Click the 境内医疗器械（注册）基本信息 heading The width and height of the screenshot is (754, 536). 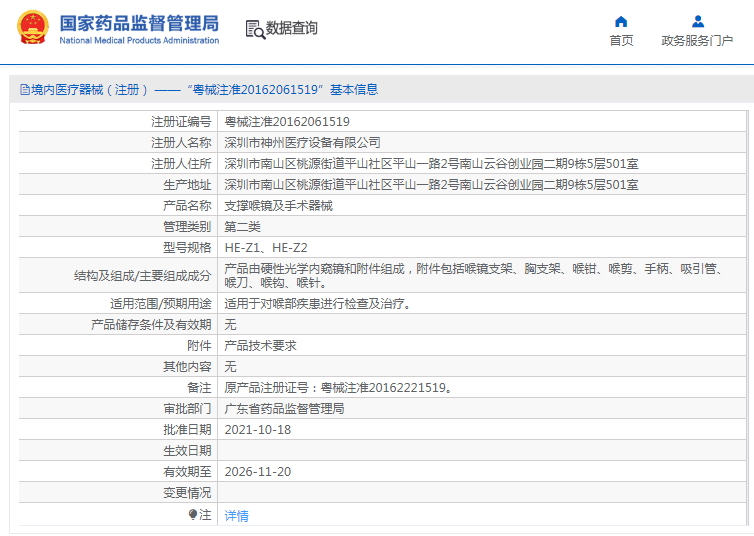(x=205, y=89)
